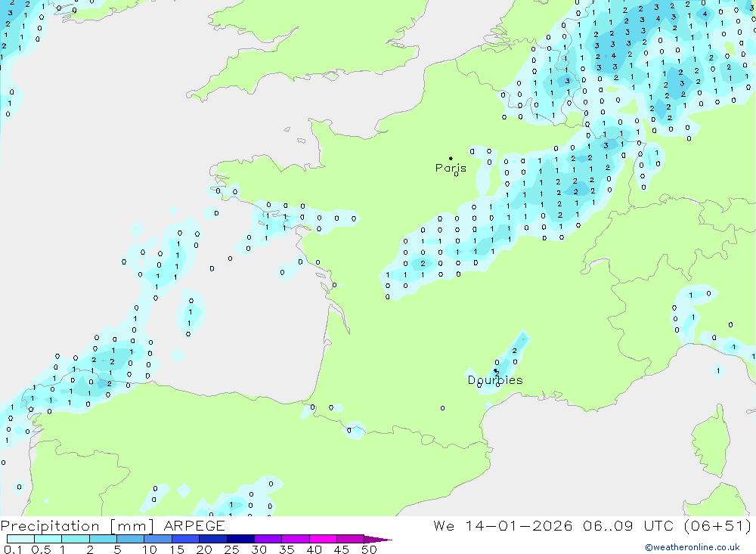Select the 0.5–1 mm legend swatch
This screenshot has height=554, width=756.
(x=48, y=539)
